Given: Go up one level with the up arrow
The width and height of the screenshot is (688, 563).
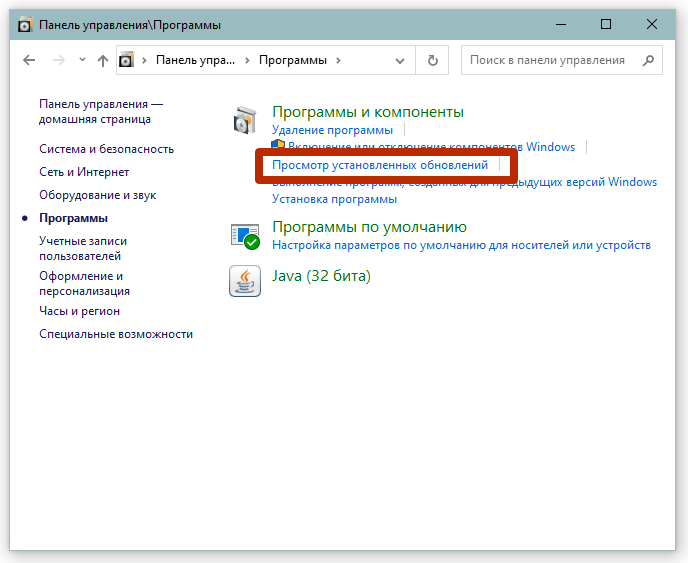Looking at the screenshot, I should click(x=102, y=60).
